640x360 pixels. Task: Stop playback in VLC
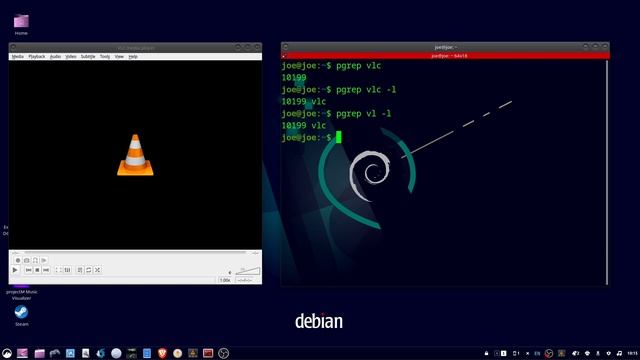click(37, 270)
